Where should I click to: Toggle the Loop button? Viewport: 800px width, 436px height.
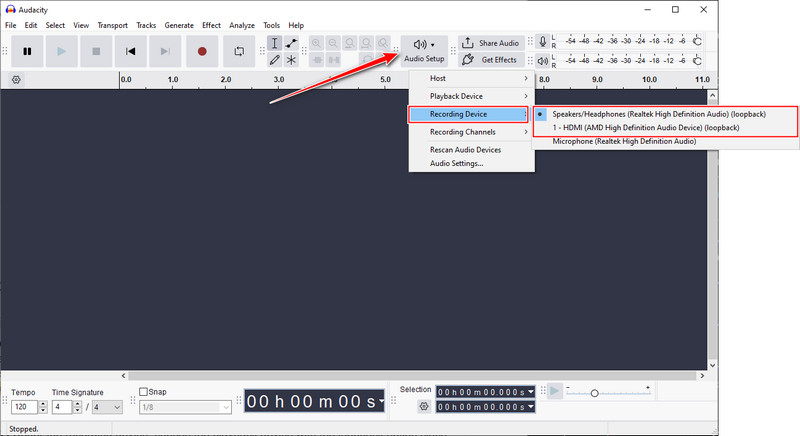coord(239,51)
